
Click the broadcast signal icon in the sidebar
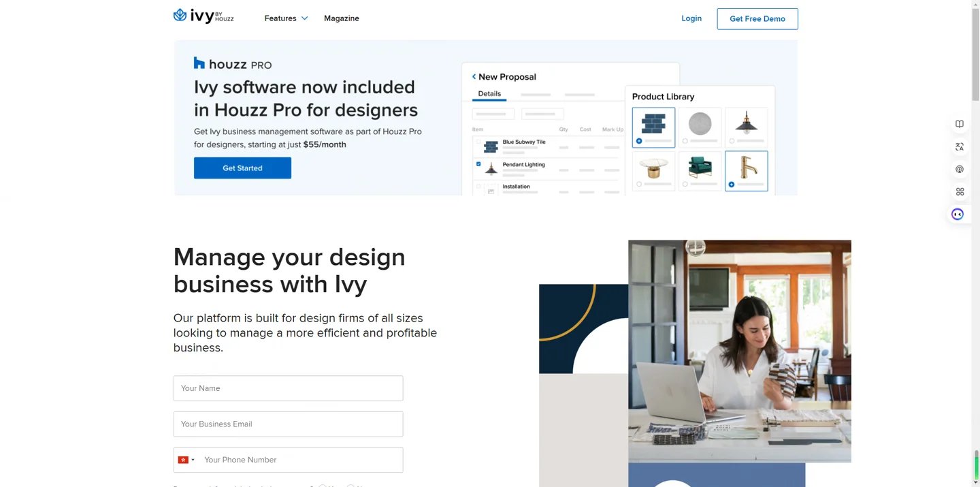click(960, 169)
